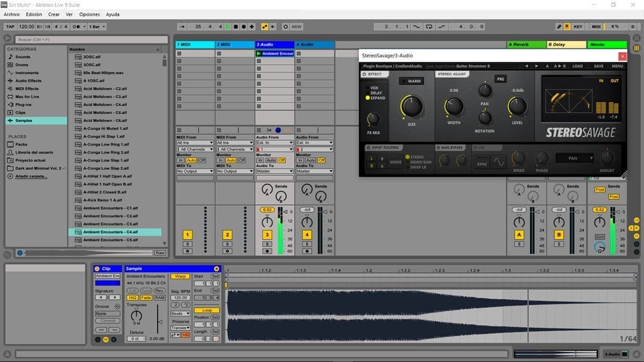Open the warp mode Beats dropdown

pyautogui.click(x=180, y=313)
